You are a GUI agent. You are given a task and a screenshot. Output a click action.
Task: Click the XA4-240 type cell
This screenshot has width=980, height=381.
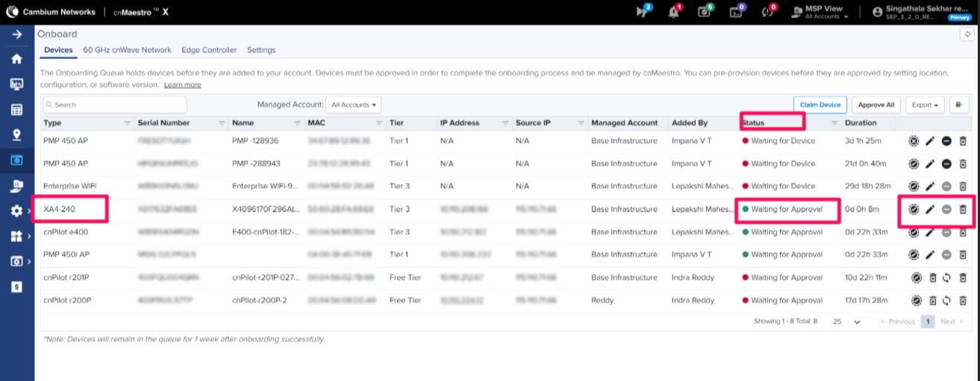tap(60, 209)
